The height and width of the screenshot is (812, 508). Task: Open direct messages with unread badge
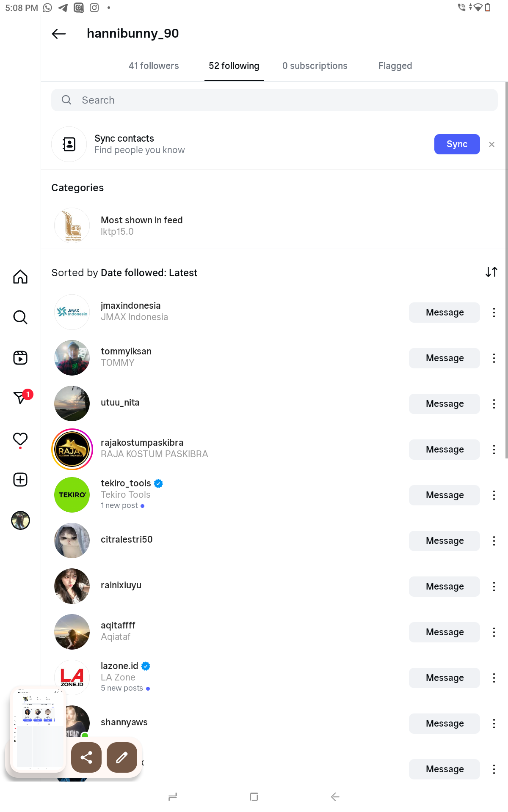point(20,398)
